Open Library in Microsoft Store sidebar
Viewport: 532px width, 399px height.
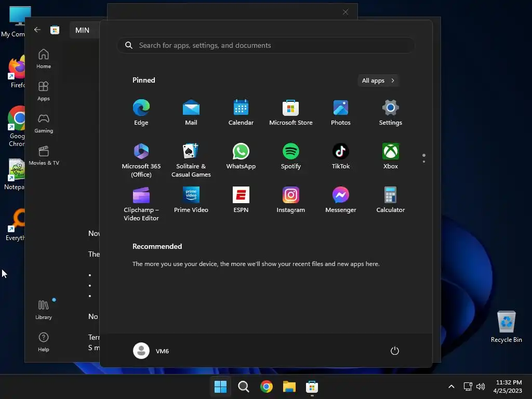[44, 310]
